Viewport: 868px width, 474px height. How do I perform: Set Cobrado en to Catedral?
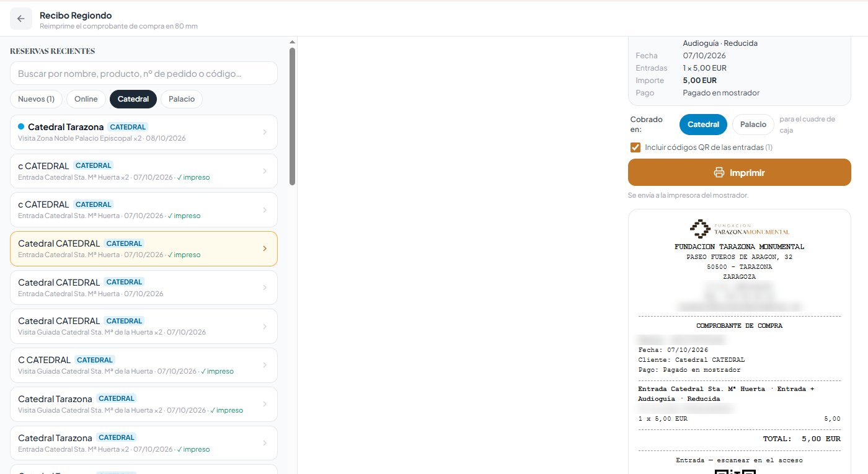pos(703,125)
